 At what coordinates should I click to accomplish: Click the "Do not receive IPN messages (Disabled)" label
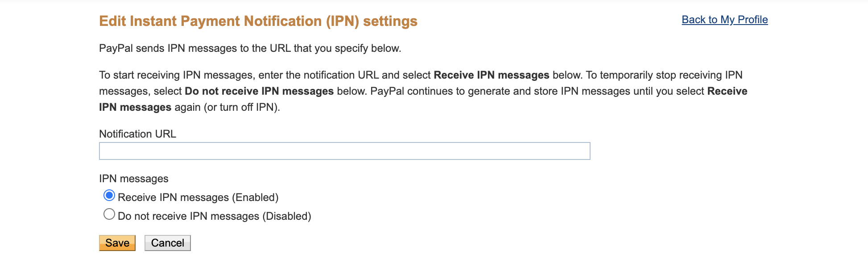(x=215, y=216)
